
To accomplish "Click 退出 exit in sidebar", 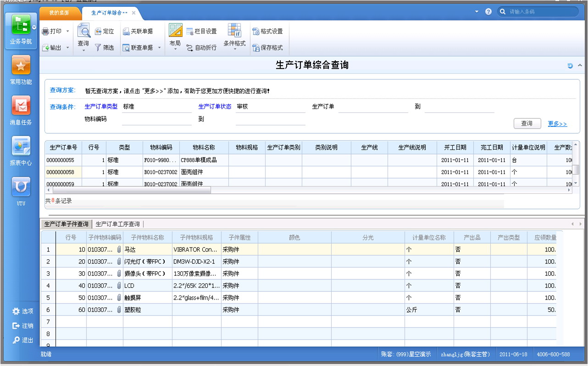I will point(23,340).
